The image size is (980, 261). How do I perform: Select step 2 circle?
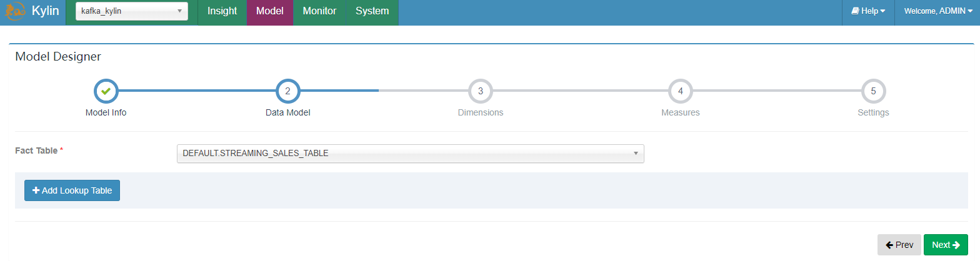click(287, 91)
